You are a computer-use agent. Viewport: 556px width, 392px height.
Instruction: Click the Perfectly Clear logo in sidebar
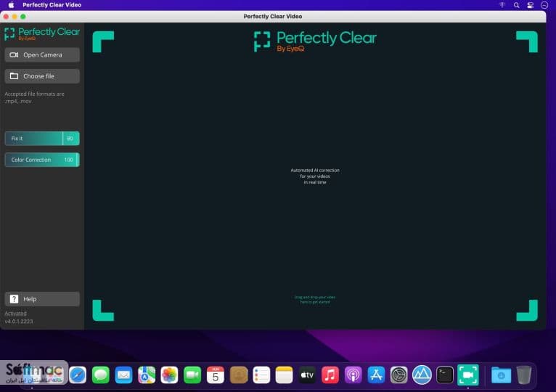tap(42, 33)
